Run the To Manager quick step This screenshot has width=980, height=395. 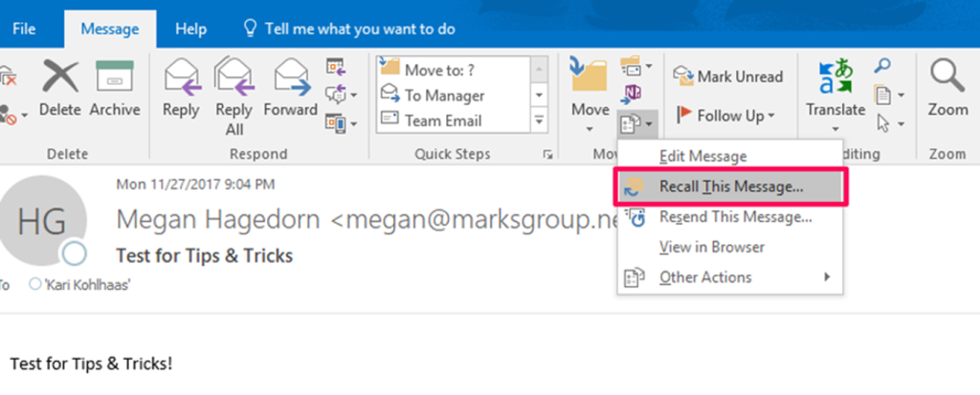click(454, 96)
